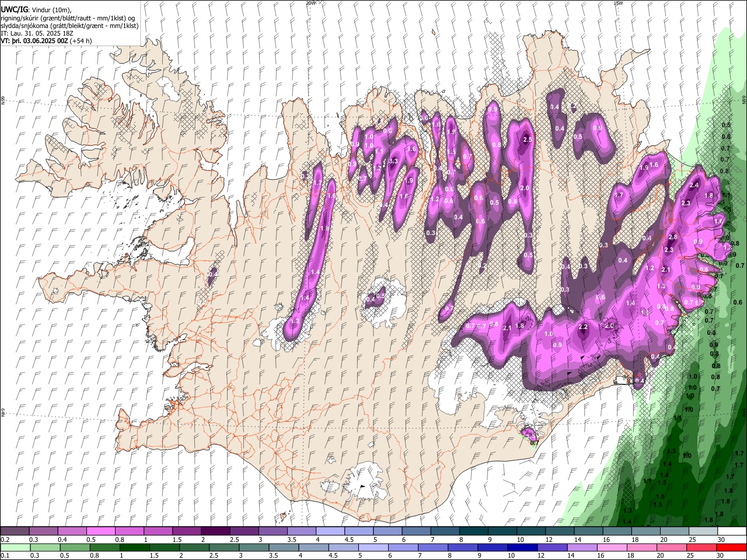The height and width of the screenshot is (560, 747).
Task: Click the top-row 0.5 pink snow swatch
Action: [x=100, y=531]
